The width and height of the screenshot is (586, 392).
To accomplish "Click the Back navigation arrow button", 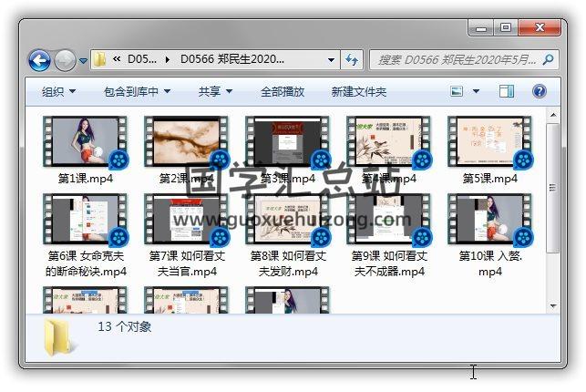I will 39,61.
